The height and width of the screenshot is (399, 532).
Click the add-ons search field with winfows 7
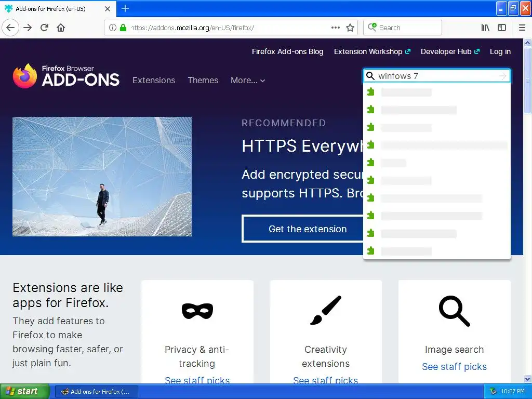tap(437, 76)
